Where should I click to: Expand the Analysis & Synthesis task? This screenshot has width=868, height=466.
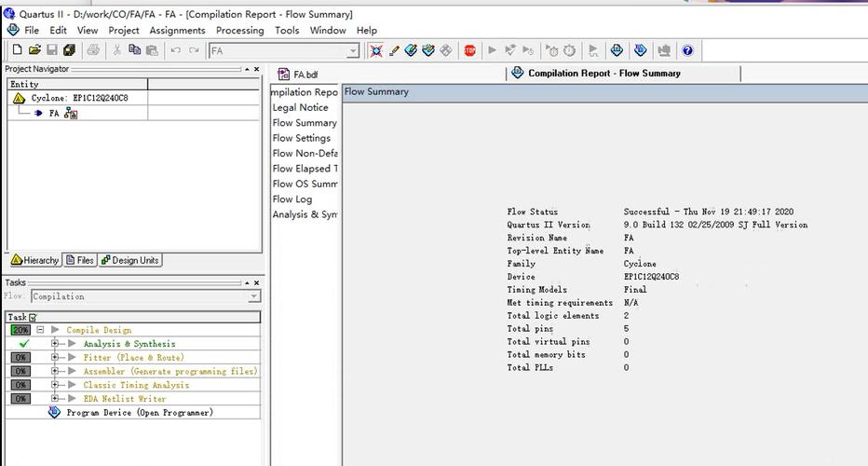point(54,344)
